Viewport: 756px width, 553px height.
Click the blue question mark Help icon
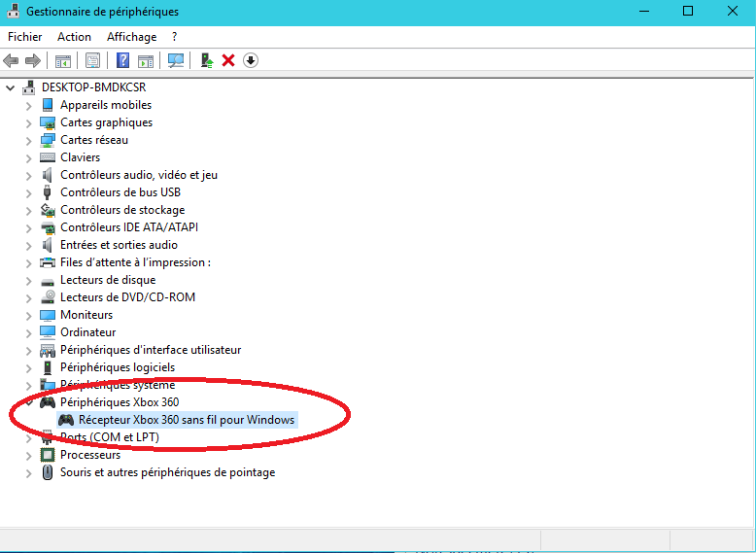[123, 61]
